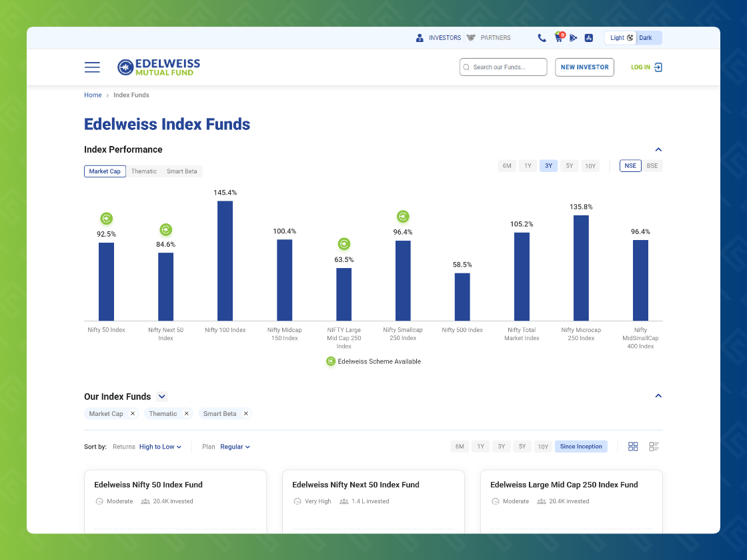
Task: Click Edelweiss scheme badge above Nifty 50 bar
Action: point(106,219)
